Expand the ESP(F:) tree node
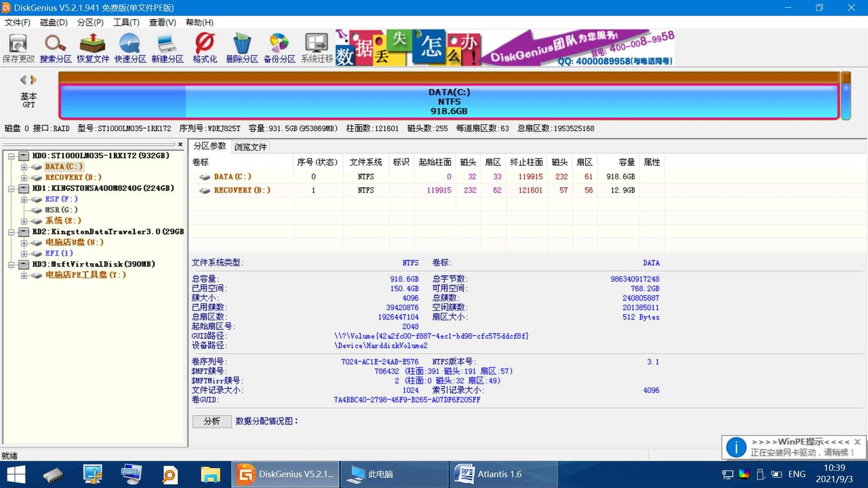The image size is (868, 488). click(x=24, y=199)
